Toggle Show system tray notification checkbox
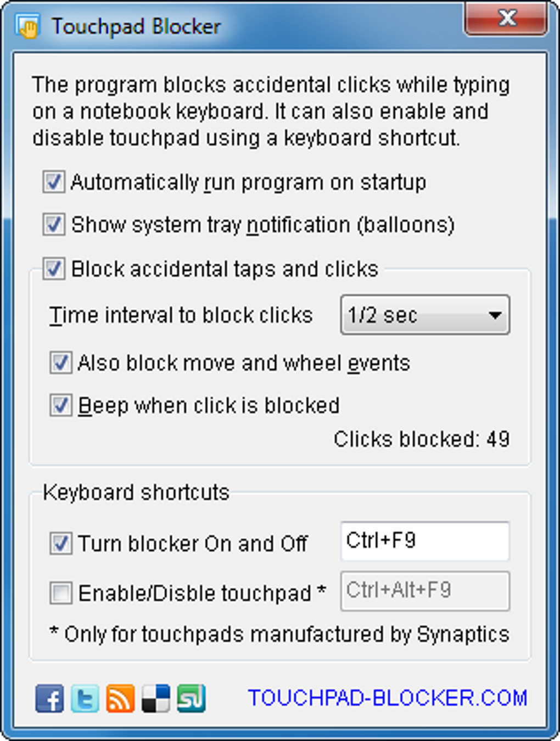Image resolution: width=560 pixels, height=741 pixels. pyautogui.click(x=54, y=225)
